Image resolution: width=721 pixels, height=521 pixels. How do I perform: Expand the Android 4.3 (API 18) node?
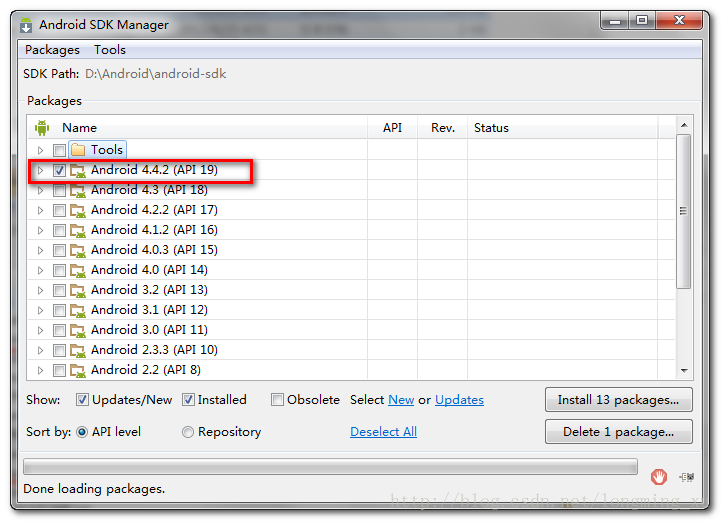coord(40,190)
